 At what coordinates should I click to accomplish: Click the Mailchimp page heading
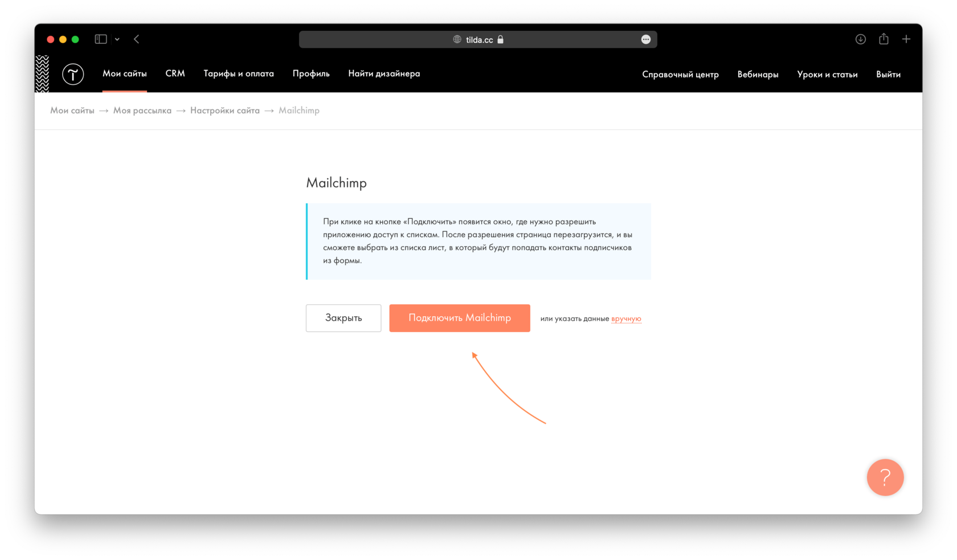(337, 183)
